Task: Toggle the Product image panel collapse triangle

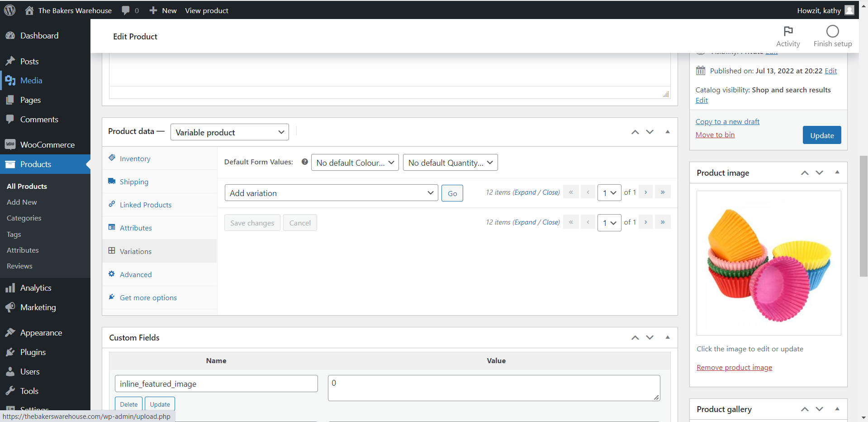Action: [x=837, y=173]
